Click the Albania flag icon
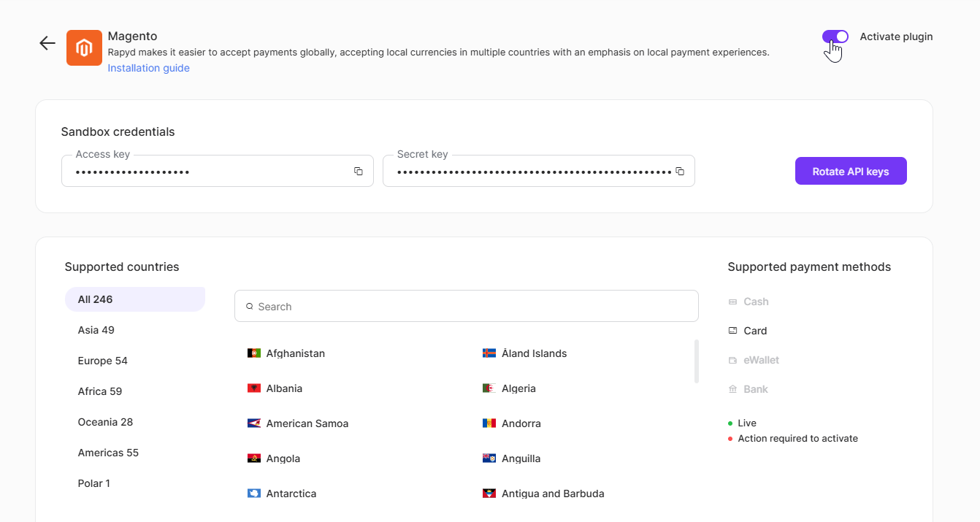 254,388
